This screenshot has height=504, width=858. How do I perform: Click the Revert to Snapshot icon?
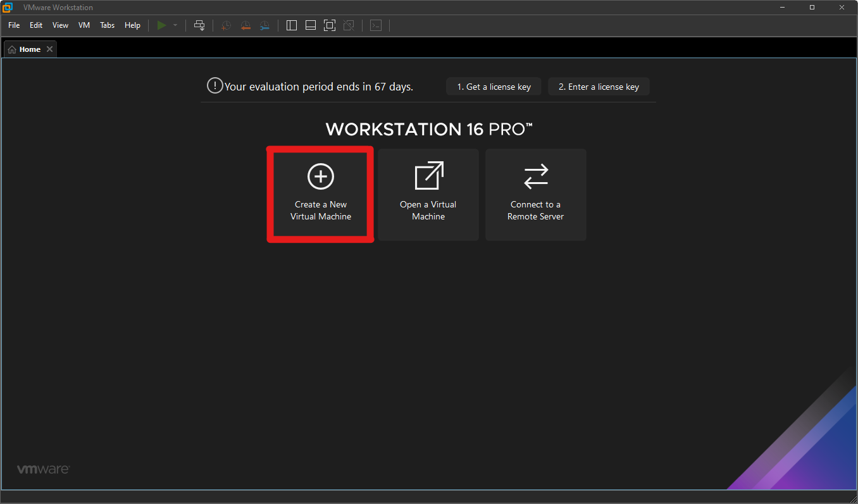(246, 25)
